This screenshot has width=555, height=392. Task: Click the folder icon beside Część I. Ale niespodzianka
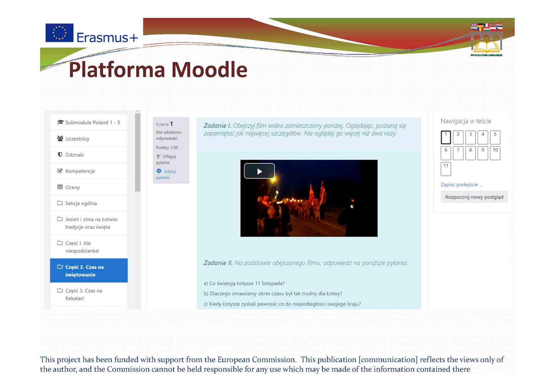[60, 243]
